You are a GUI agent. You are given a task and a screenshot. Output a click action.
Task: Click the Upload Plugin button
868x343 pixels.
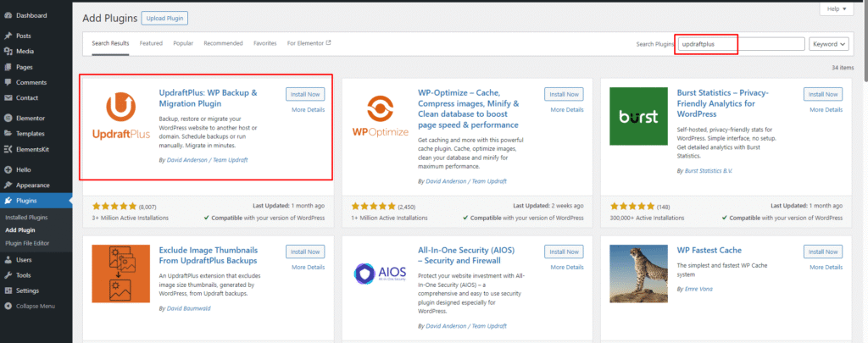(165, 19)
